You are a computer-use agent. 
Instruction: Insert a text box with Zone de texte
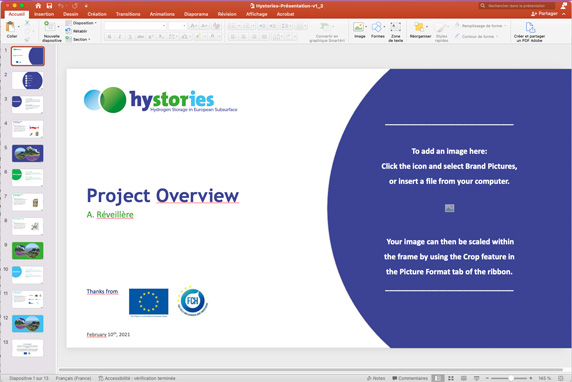pos(395,31)
